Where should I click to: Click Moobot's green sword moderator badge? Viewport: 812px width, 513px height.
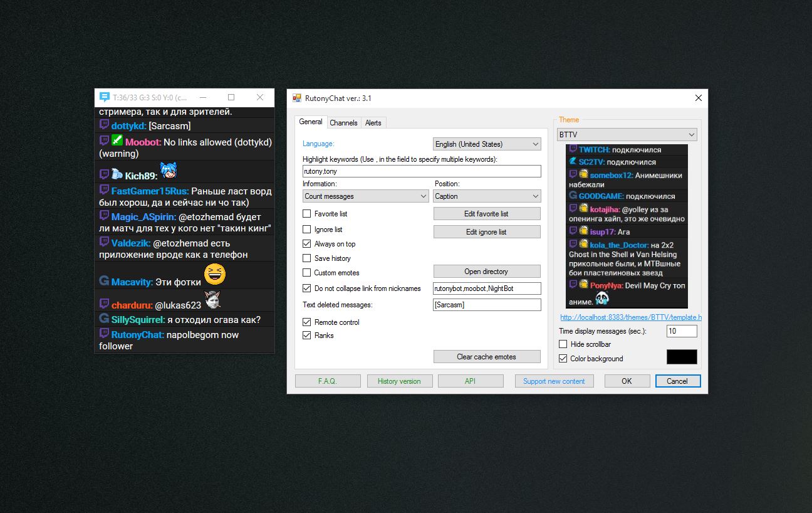click(117, 141)
